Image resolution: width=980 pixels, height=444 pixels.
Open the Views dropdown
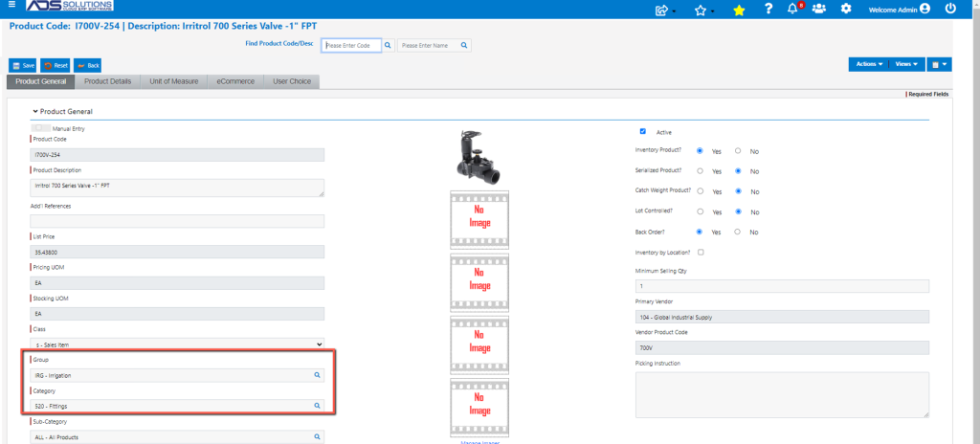906,64
